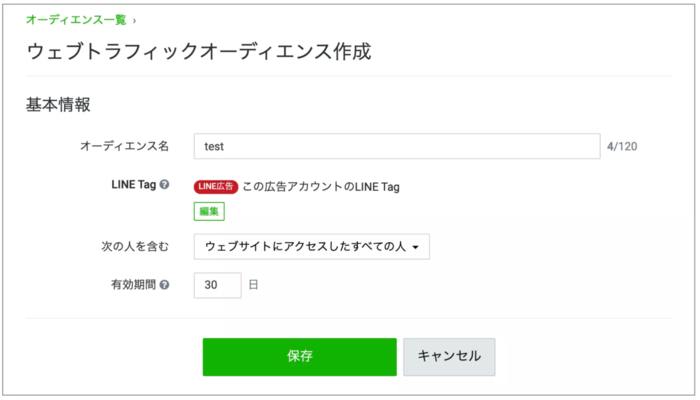Screen dimensions: 700x400
Task: Click the 基本情報 section heading
Action: pos(59,104)
